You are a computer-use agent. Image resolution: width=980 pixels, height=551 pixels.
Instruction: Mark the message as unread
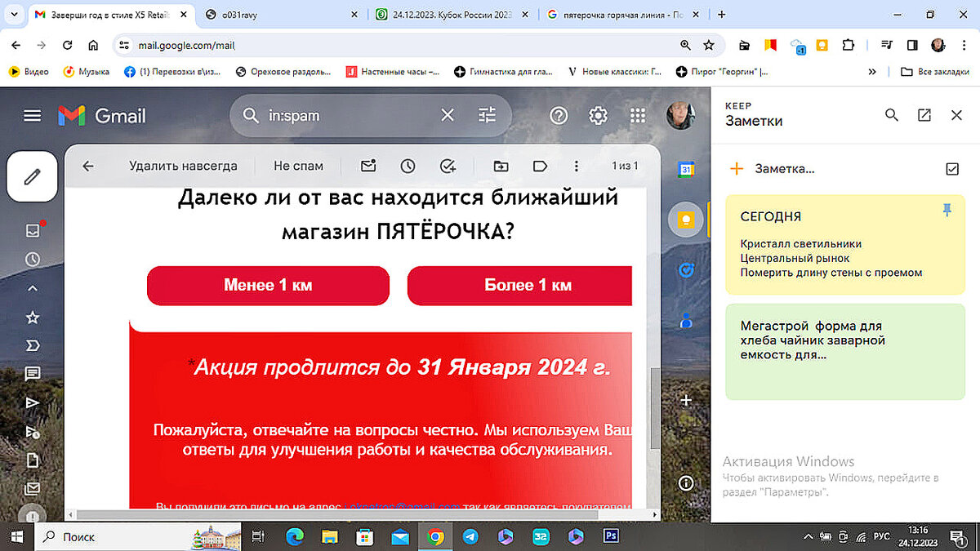(368, 166)
